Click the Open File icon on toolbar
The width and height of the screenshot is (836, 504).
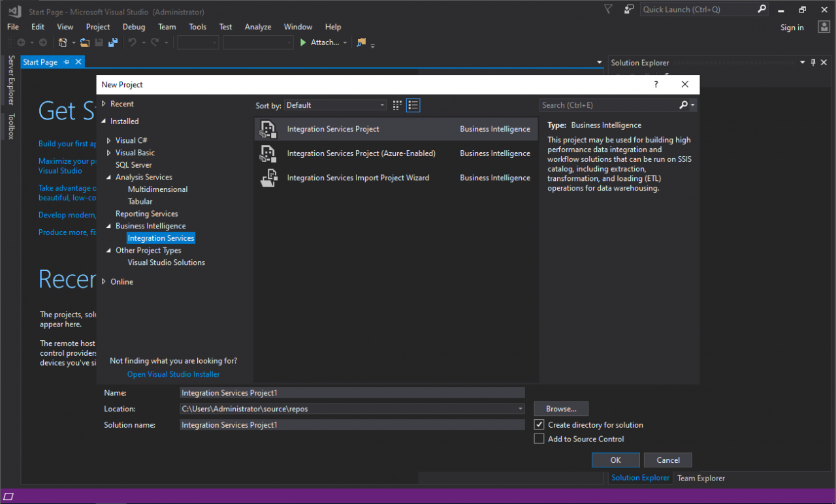pyautogui.click(x=85, y=42)
